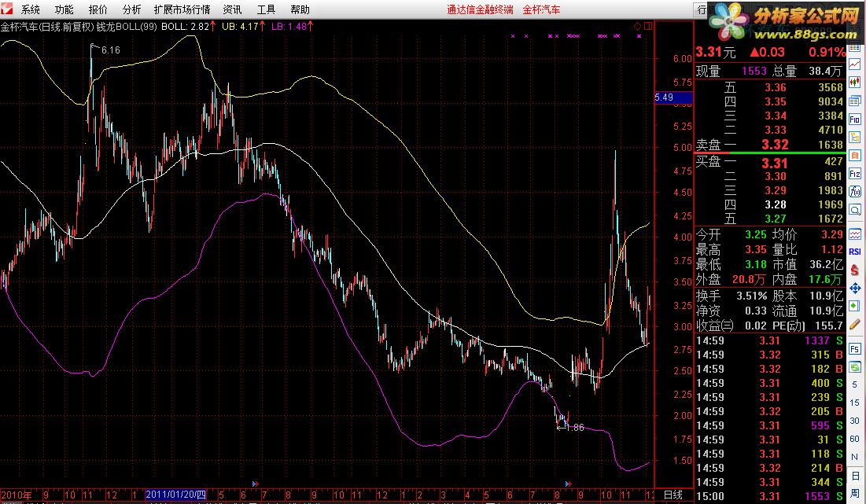Click the F5 chart switch icon

click(854, 349)
